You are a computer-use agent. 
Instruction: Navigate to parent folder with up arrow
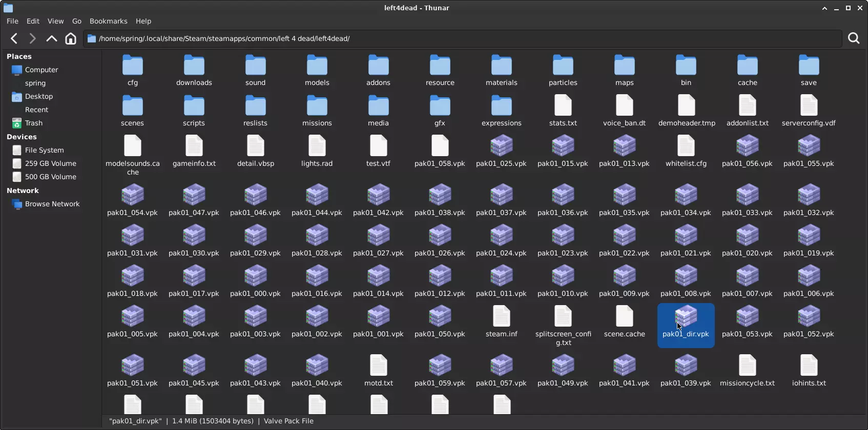tap(51, 38)
